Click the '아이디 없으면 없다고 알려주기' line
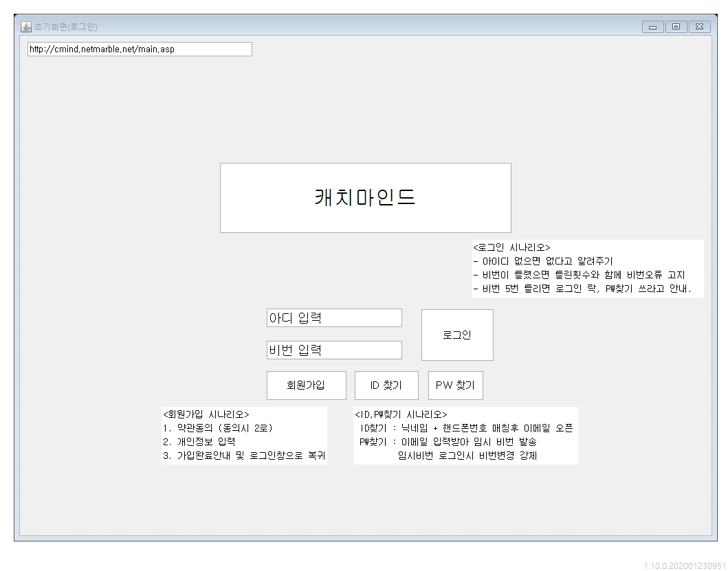This screenshot has width=728, height=571. [543, 261]
